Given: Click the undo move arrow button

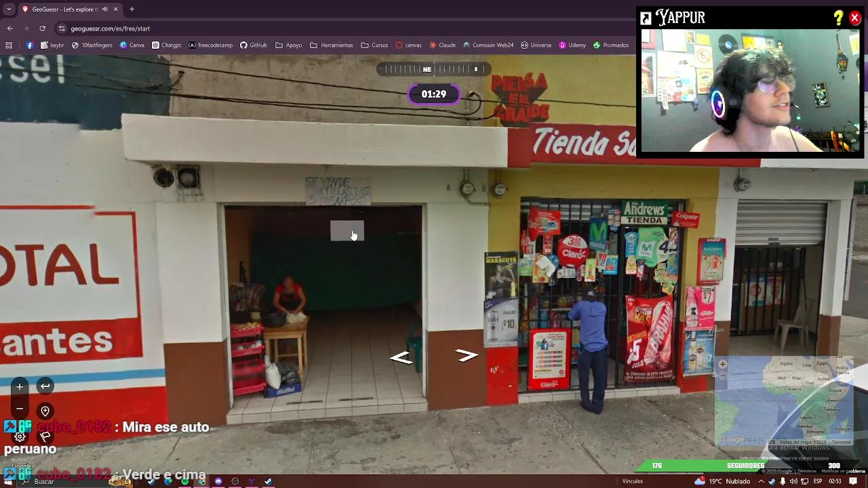Looking at the screenshot, I should 45,386.
